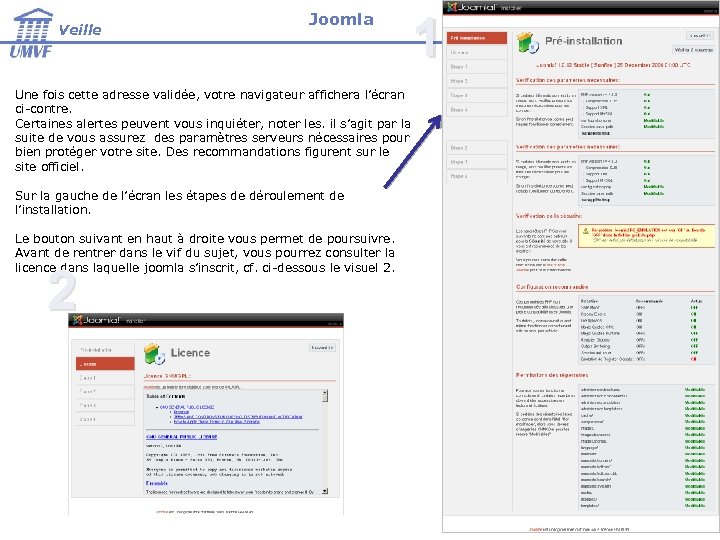
Task: Click the Joomla logo in the Pré-installation window
Action: 472,7
